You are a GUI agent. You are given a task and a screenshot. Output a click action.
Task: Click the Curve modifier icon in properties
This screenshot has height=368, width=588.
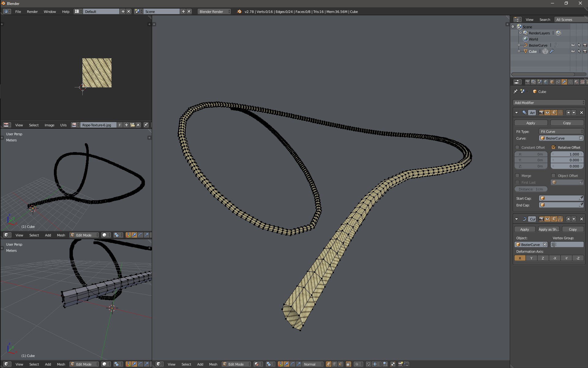coord(524,219)
